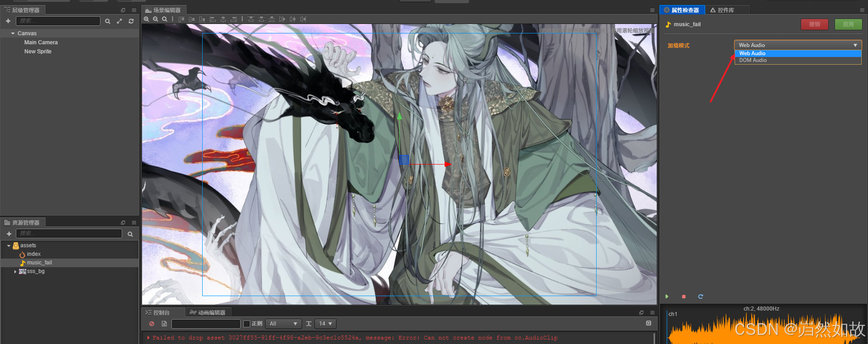The height and width of the screenshot is (344, 868).
Task: Stop the music_fail audio preview
Action: (x=683, y=297)
